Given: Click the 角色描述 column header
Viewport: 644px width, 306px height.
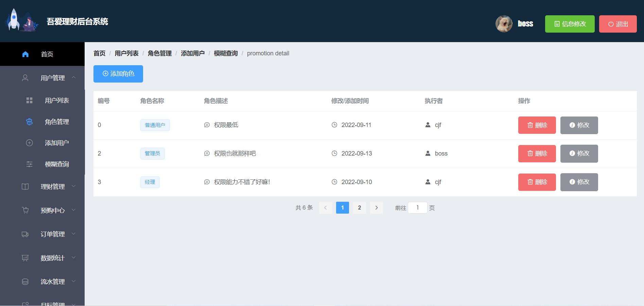Looking at the screenshot, I should pyautogui.click(x=216, y=101).
